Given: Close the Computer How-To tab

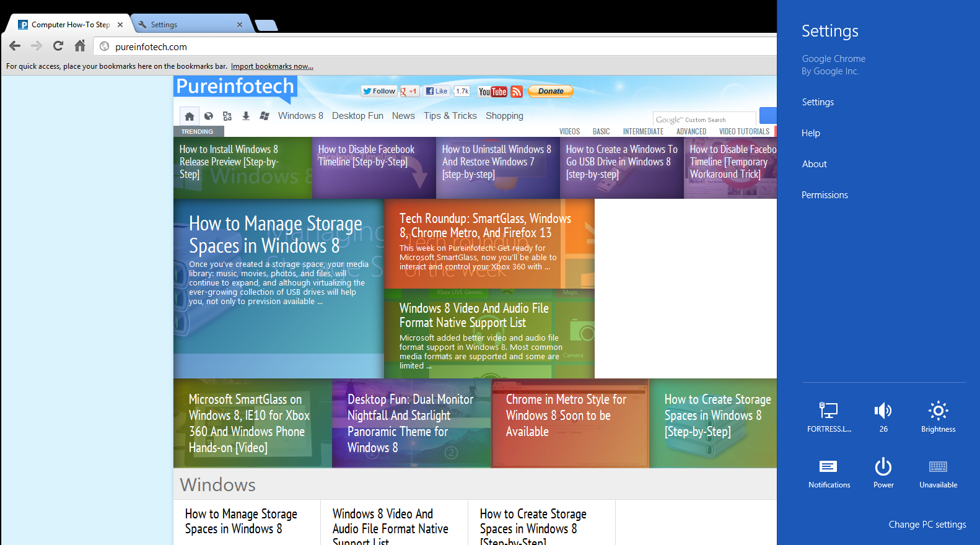Looking at the screenshot, I should (120, 25).
